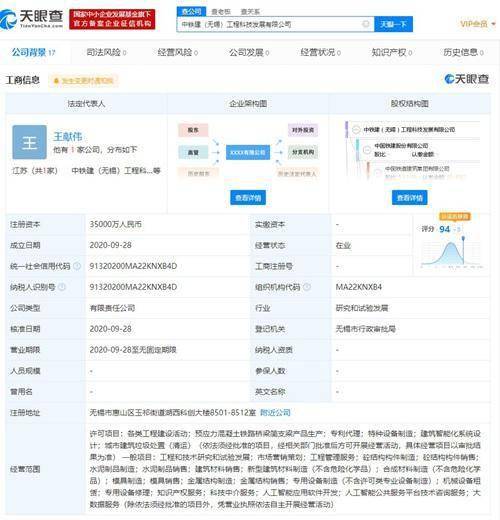Image resolution: width=500 pixels, height=520 pixels.
Task: Click 查看详情 under 企业架构图
Action: (248, 198)
